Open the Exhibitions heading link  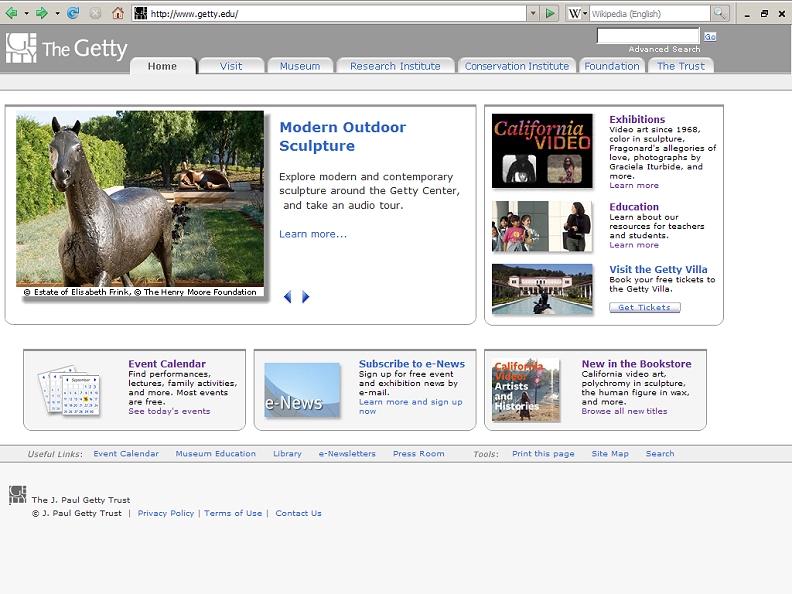tap(637, 119)
